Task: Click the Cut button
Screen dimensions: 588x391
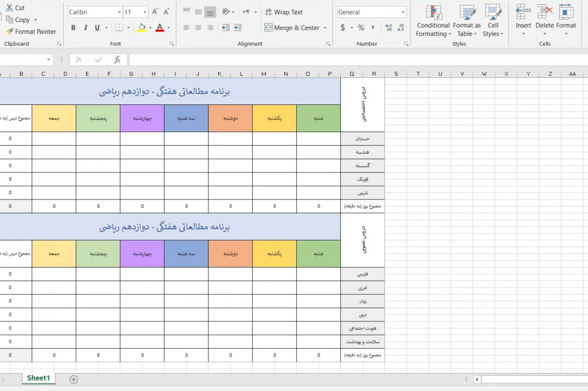Action: coord(15,8)
